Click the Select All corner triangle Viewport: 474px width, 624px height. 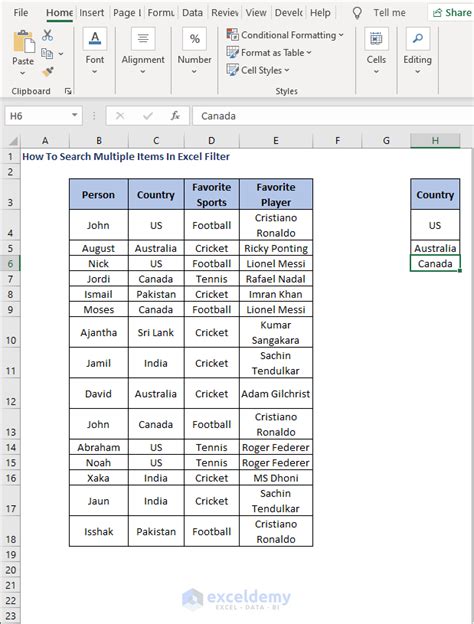point(13,141)
